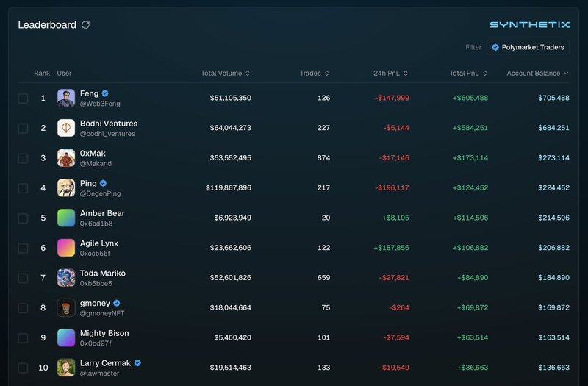The image size is (588, 386).
Task: Click the Agile Lynx gradient avatar
Action: (66, 248)
